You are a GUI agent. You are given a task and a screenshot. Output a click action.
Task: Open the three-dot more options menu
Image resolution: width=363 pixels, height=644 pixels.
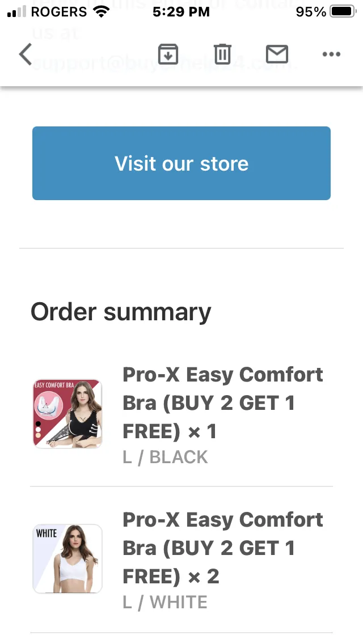coord(331,54)
